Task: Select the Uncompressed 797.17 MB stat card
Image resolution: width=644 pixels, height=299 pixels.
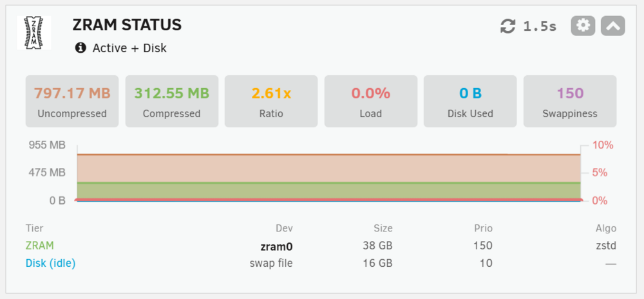Action: click(x=72, y=102)
